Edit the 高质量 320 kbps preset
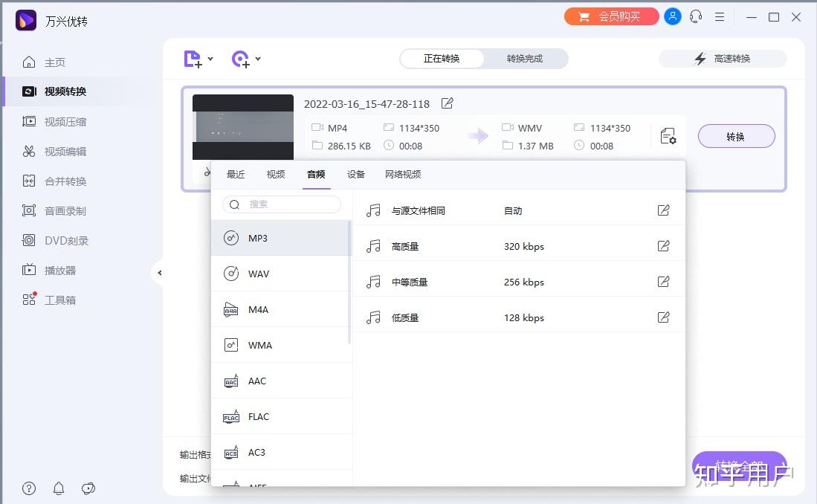The height and width of the screenshot is (504, 817). [663, 246]
